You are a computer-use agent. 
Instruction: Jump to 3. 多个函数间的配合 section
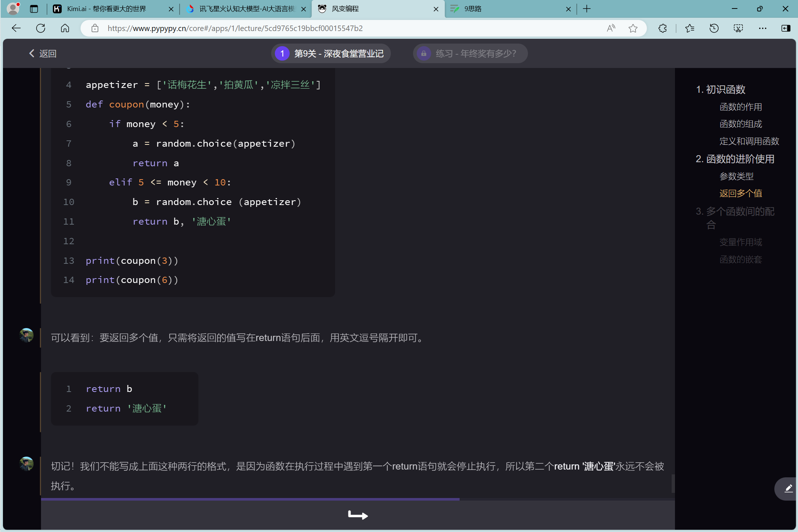735,218
